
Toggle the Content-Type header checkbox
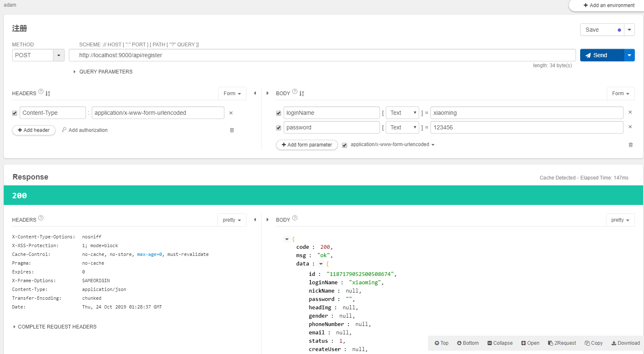[15, 113]
